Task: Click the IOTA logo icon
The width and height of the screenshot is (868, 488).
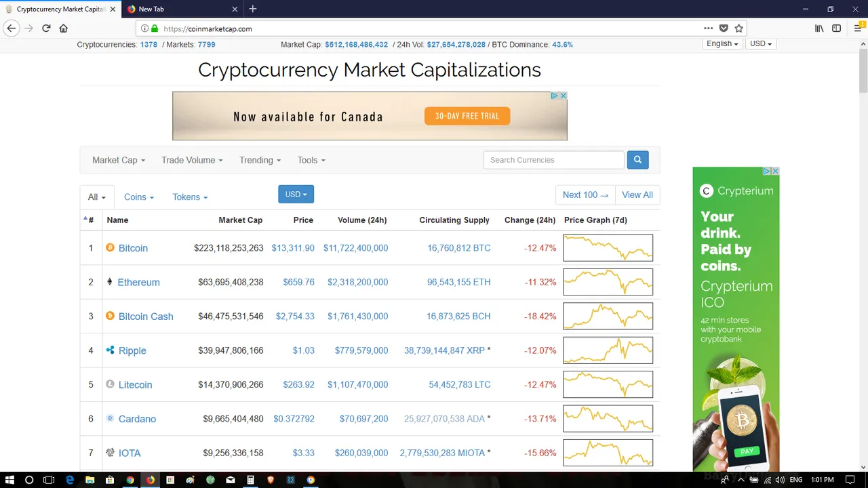Action: pos(110,452)
